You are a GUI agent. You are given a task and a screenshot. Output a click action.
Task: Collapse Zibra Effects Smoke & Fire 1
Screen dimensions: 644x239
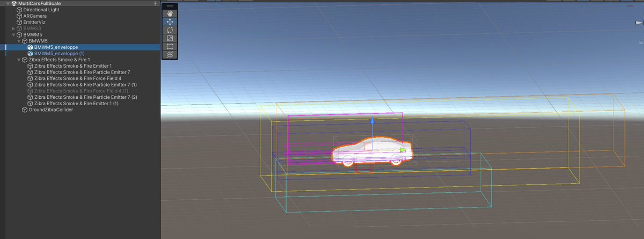(x=19, y=60)
